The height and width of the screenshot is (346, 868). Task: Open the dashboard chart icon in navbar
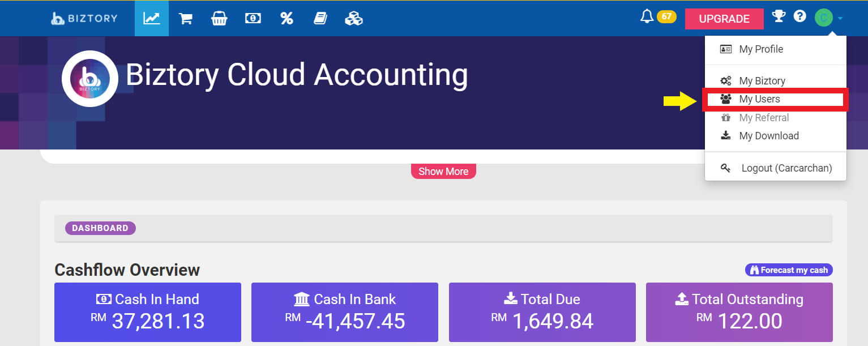point(152,19)
